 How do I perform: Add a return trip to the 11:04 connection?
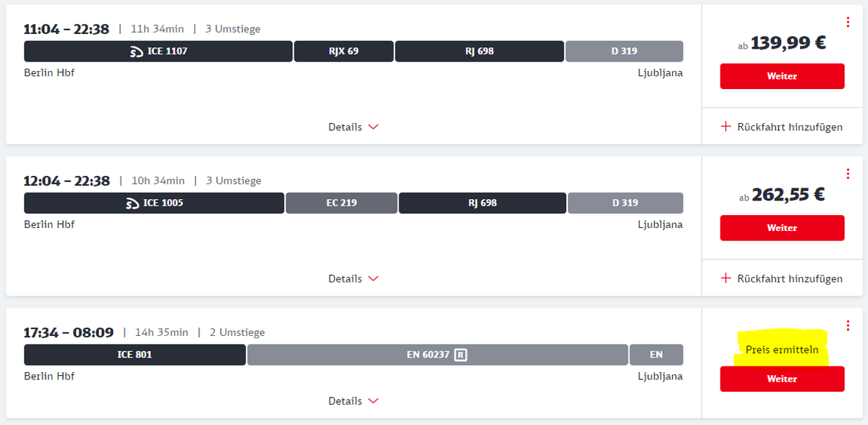click(782, 127)
